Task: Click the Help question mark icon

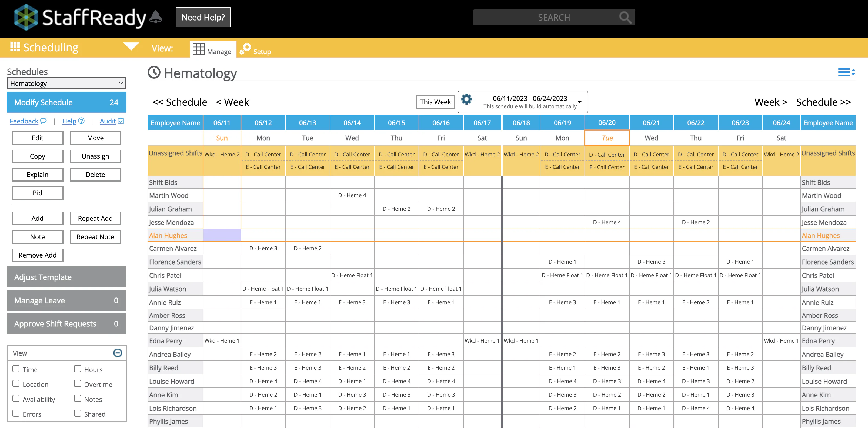Action: coord(81,121)
